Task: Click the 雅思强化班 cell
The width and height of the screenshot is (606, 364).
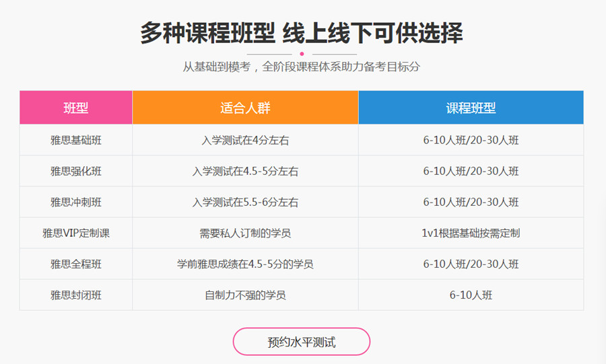Action: point(75,171)
